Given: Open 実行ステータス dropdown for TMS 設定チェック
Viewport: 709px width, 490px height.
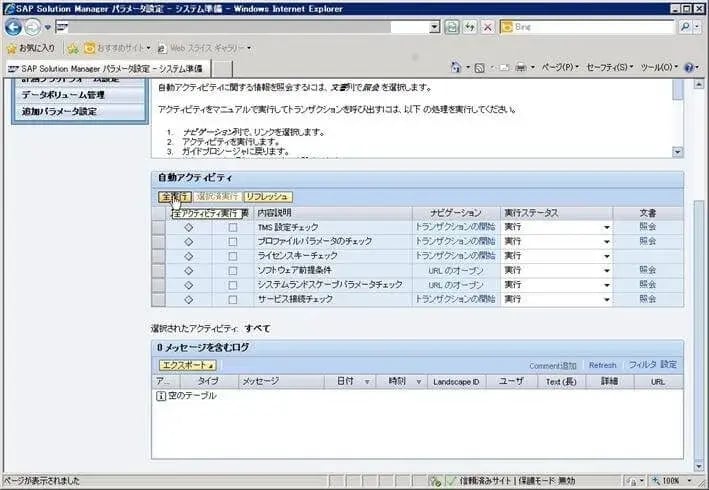Looking at the screenshot, I should click(606, 228).
